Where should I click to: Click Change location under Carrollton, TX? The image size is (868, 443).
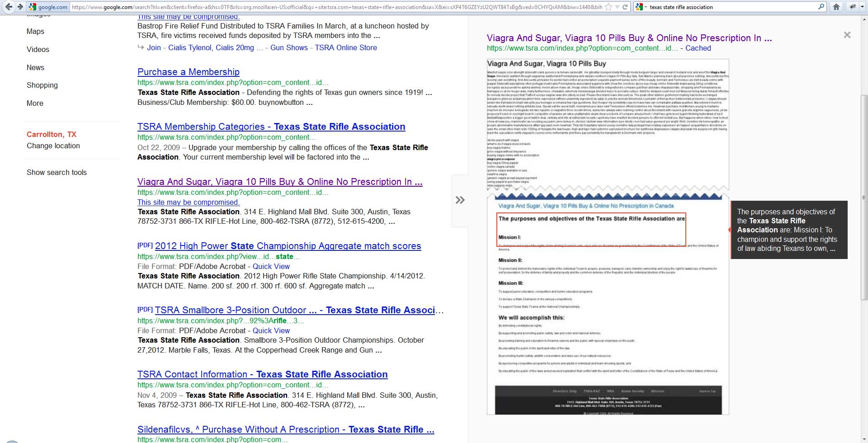pos(53,146)
